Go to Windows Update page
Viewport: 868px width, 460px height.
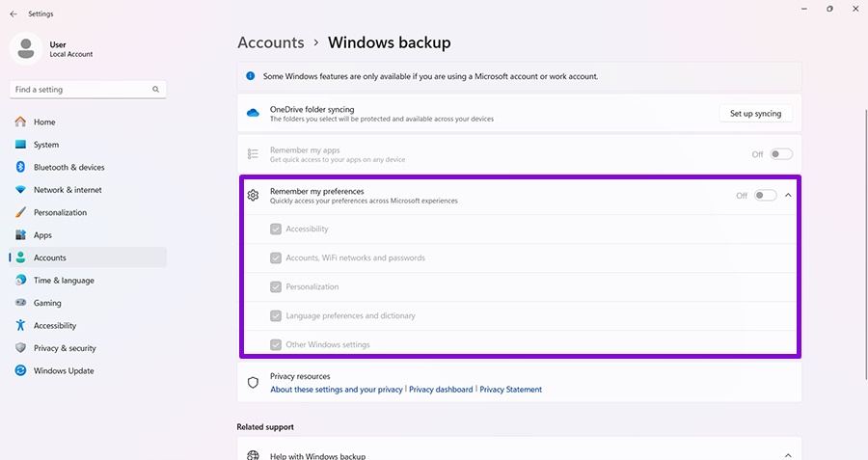pyautogui.click(x=88, y=371)
